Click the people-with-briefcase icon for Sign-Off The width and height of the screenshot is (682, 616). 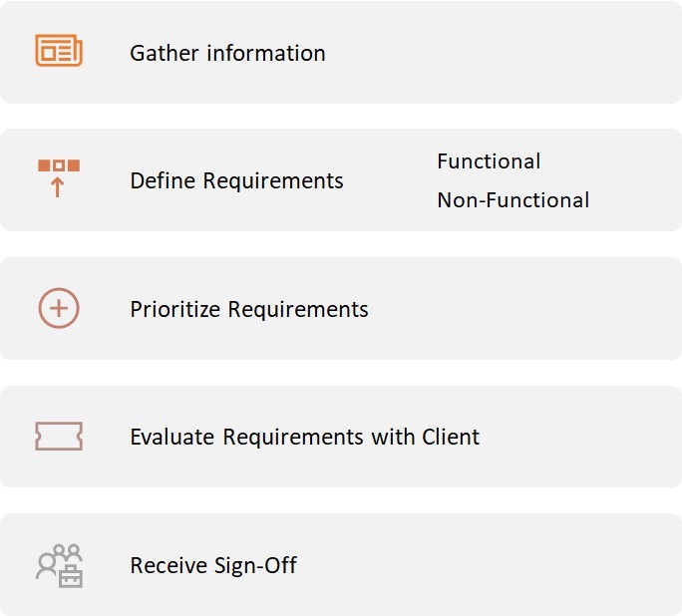tap(59, 565)
